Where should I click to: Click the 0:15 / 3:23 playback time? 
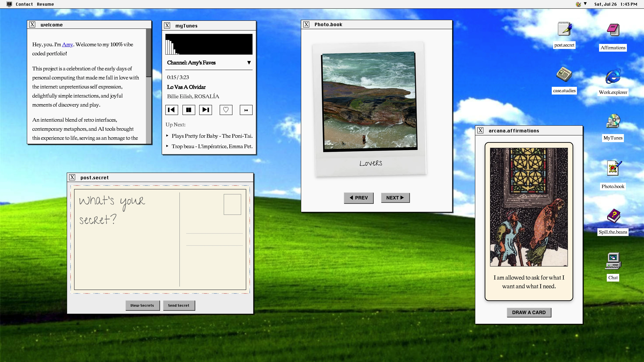[x=178, y=77]
